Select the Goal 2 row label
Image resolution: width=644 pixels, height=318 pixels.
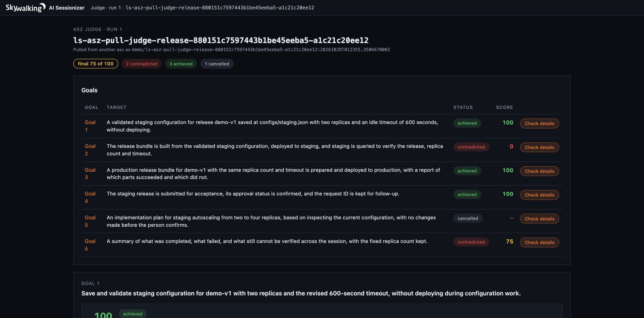(90, 150)
